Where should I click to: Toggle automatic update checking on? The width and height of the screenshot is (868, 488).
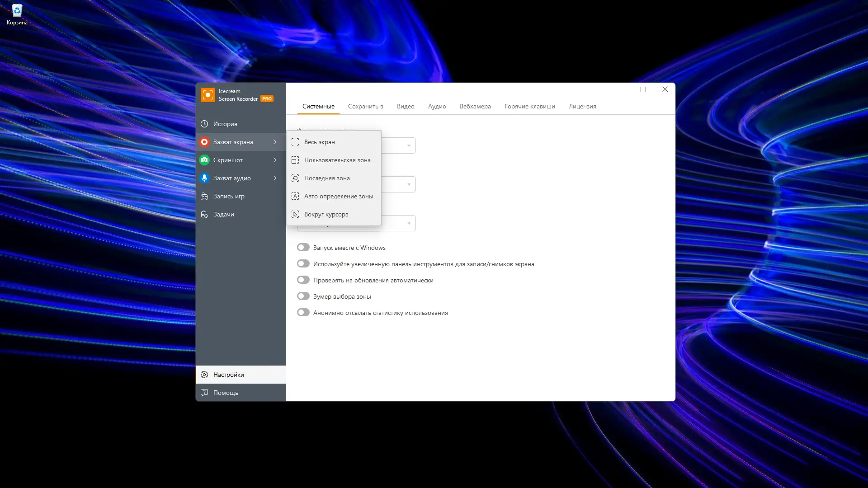[303, 280]
